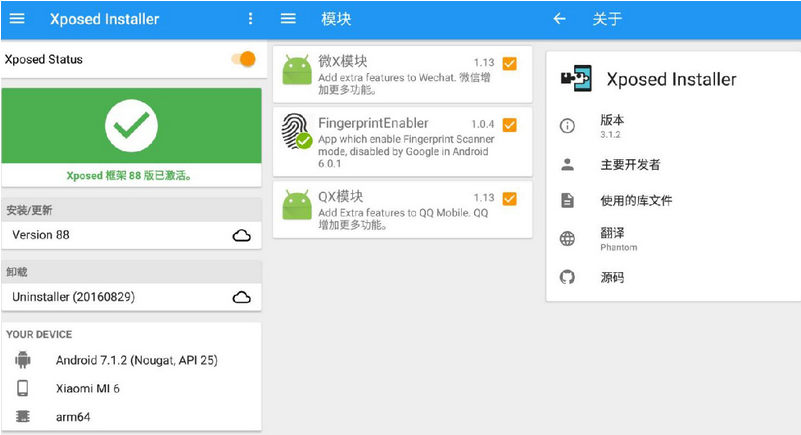Click the phone icon beside Xiaomi MI 6
The height and width of the screenshot is (435, 801).
click(x=22, y=389)
